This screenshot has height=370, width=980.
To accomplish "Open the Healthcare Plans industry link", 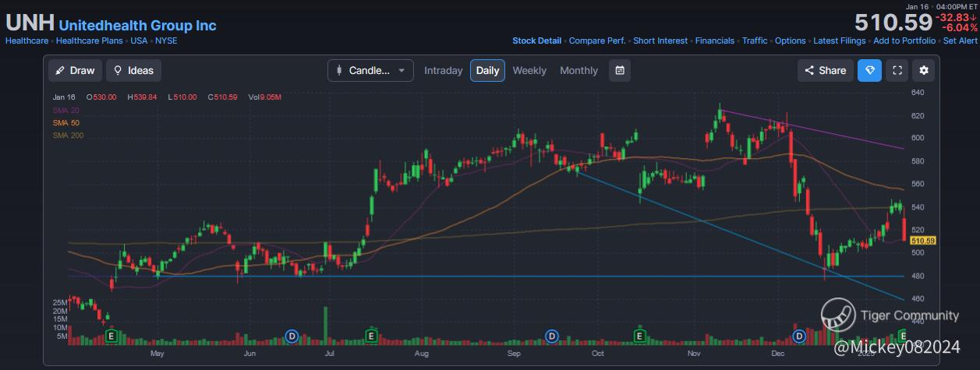I will click(x=90, y=41).
